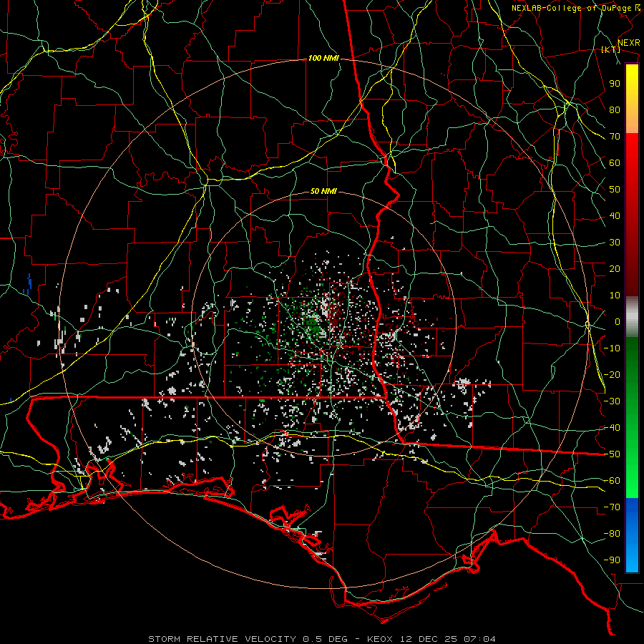
Task: Click the -80 value on velocity scale
Action: (612, 534)
